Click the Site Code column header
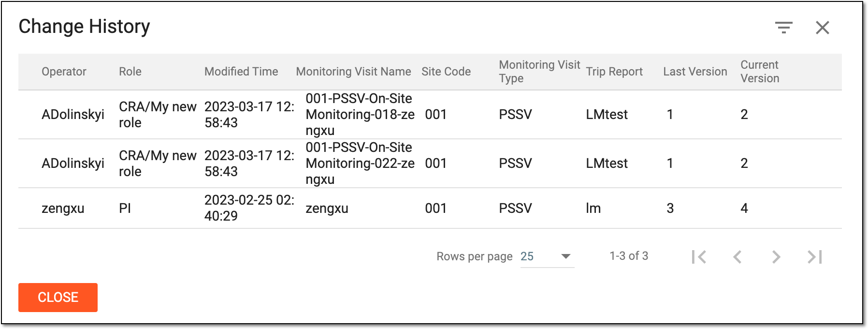This screenshot has height=329, width=868. coord(446,72)
